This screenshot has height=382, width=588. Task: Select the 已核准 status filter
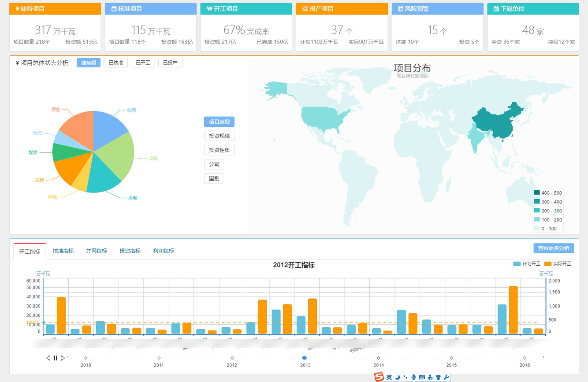pos(115,63)
